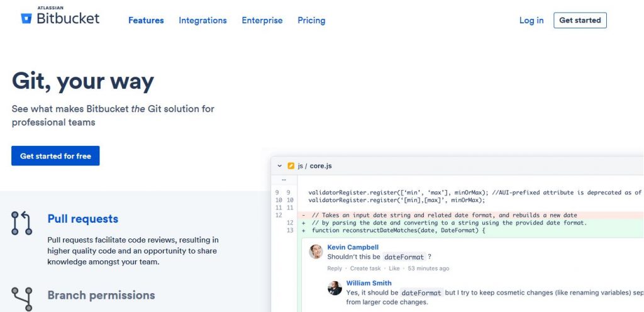Collapse the js / core.js file chevron
The image size is (644, 312).
pyautogui.click(x=280, y=166)
